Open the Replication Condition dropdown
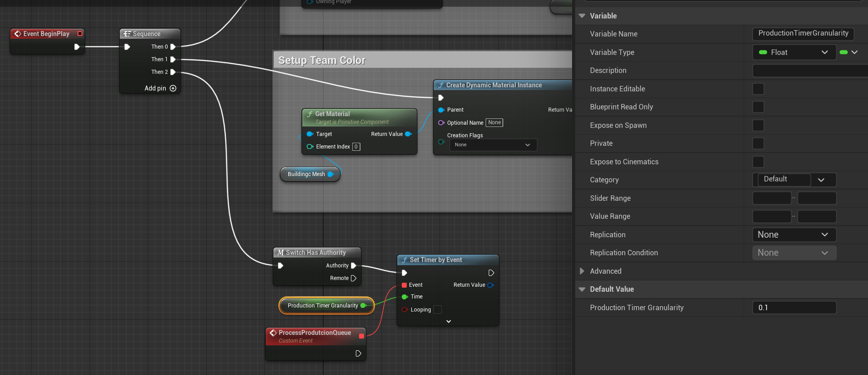The height and width of the screenshot is (375, 868). (x=794, y=253)
